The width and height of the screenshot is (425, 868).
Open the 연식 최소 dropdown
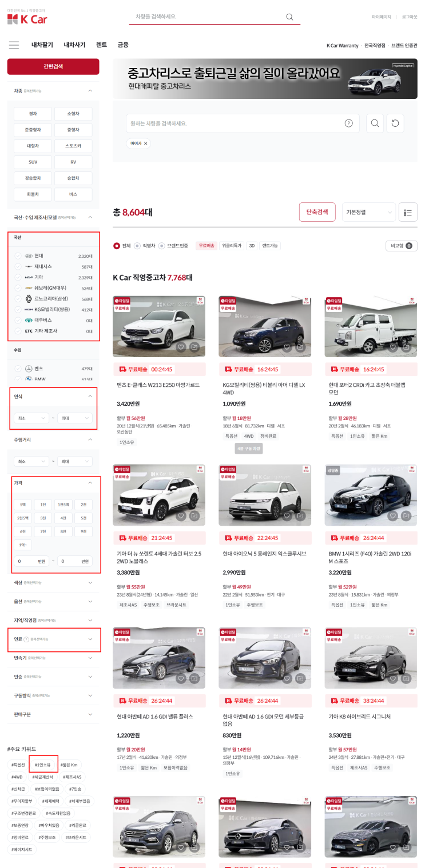32,418
